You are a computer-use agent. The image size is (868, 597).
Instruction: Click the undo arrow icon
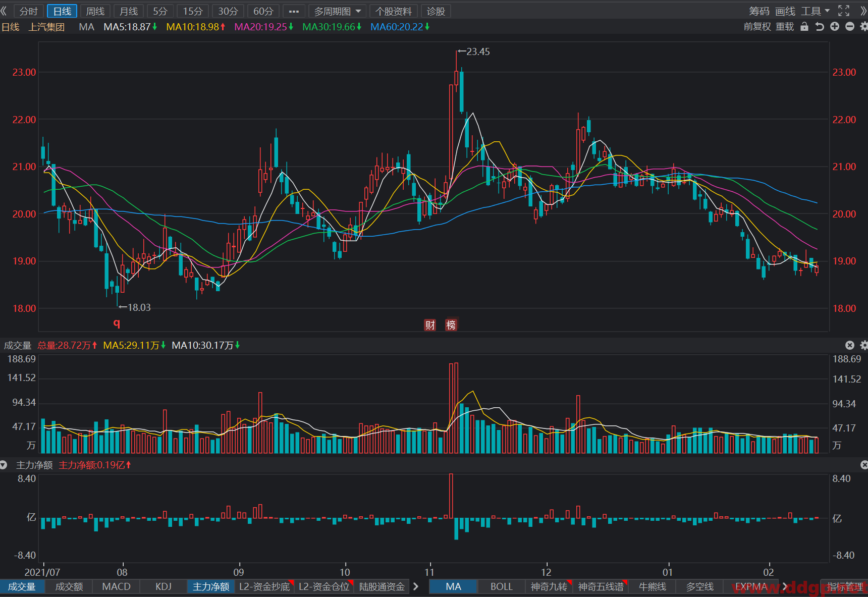[x=820, y=26]
